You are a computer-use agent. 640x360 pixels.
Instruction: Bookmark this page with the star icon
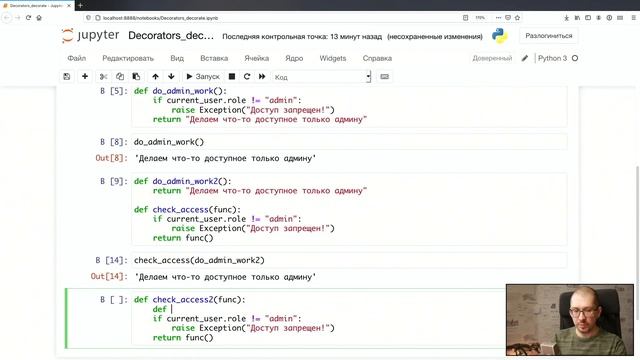[x=518, y=18]
